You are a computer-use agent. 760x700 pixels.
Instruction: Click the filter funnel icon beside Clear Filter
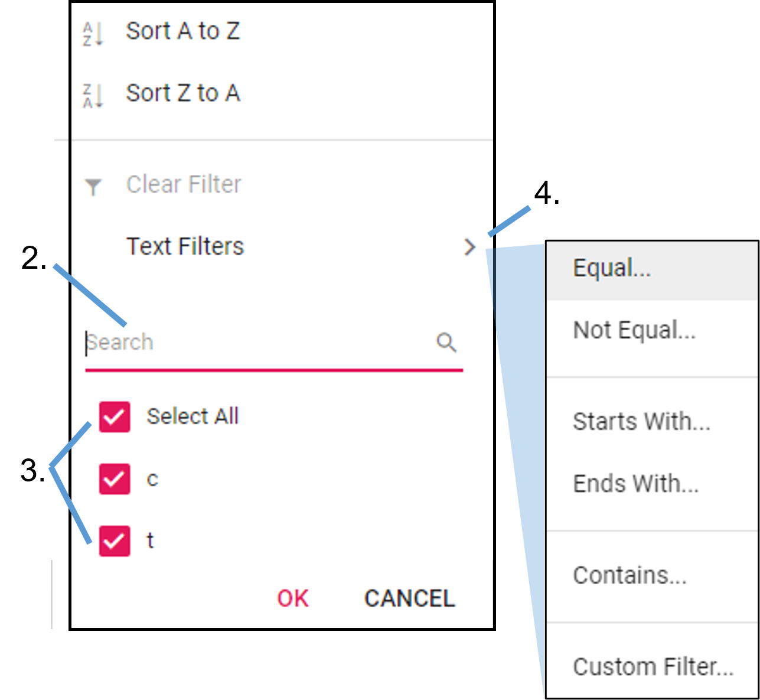93,185
